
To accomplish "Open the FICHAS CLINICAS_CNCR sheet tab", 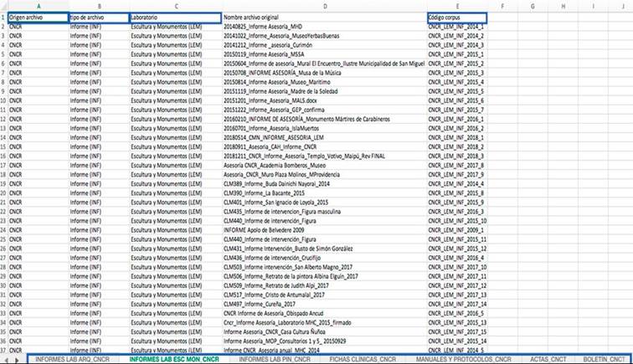I will (363, 357).
